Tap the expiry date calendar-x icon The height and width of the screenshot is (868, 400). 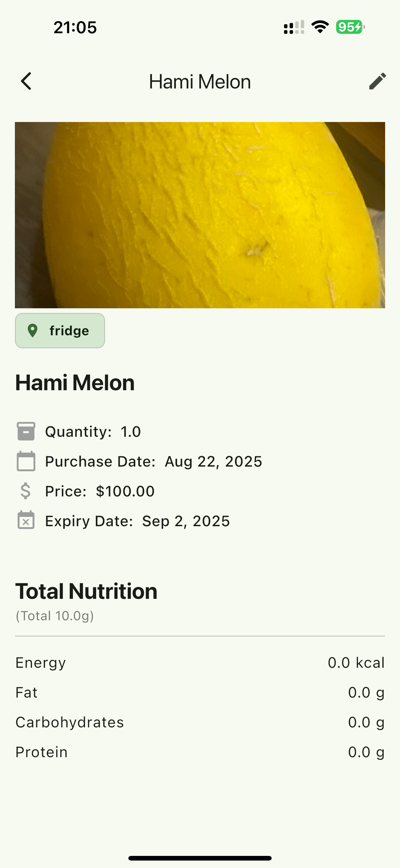click(x=26, y=520)
